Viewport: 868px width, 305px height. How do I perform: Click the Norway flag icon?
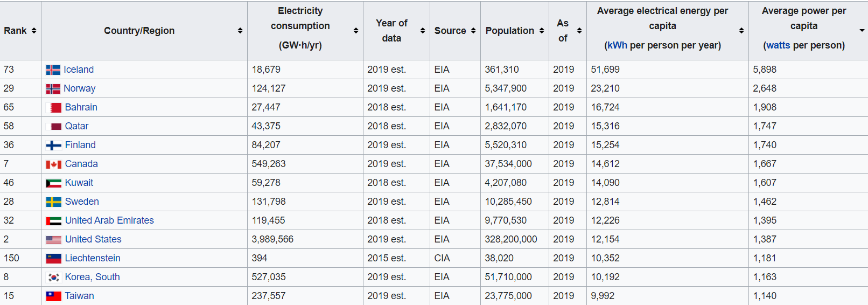pyautogui.click(x=53, y=89)
